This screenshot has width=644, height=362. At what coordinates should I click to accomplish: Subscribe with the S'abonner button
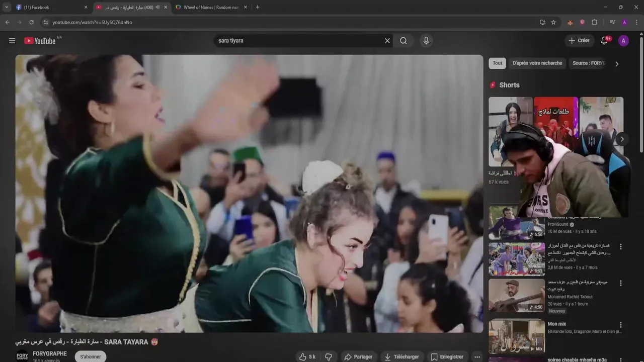click(x=91, y=356)
